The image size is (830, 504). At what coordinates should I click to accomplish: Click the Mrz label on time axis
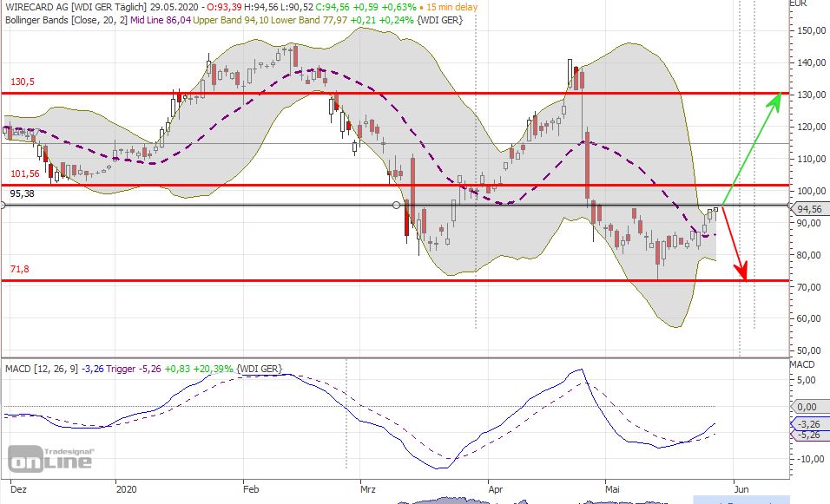click(368, 489)
